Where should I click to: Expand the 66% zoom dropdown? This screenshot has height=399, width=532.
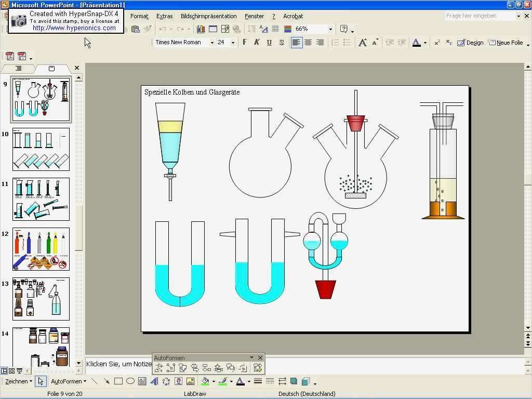[330, 29]
